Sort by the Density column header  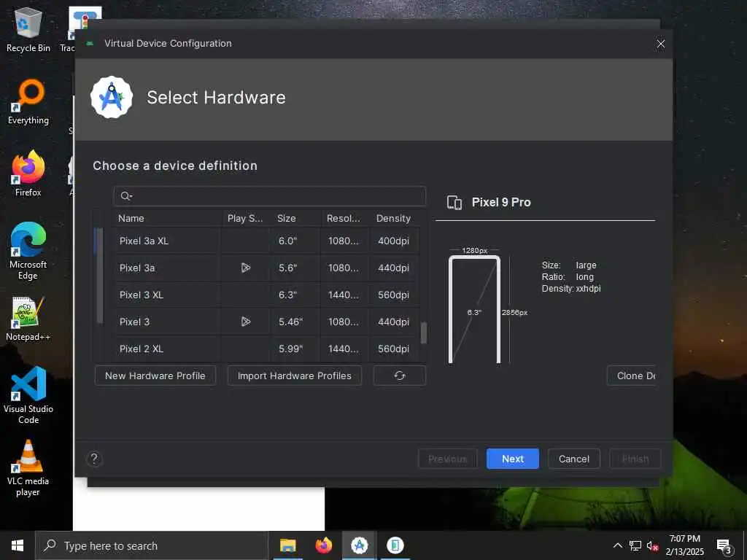[x=395, y=218]
